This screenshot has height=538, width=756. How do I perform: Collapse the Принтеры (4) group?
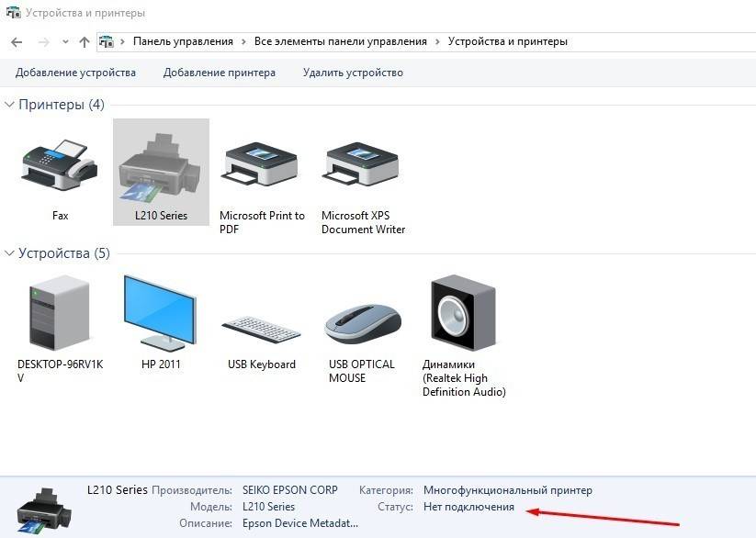(9, 104)
